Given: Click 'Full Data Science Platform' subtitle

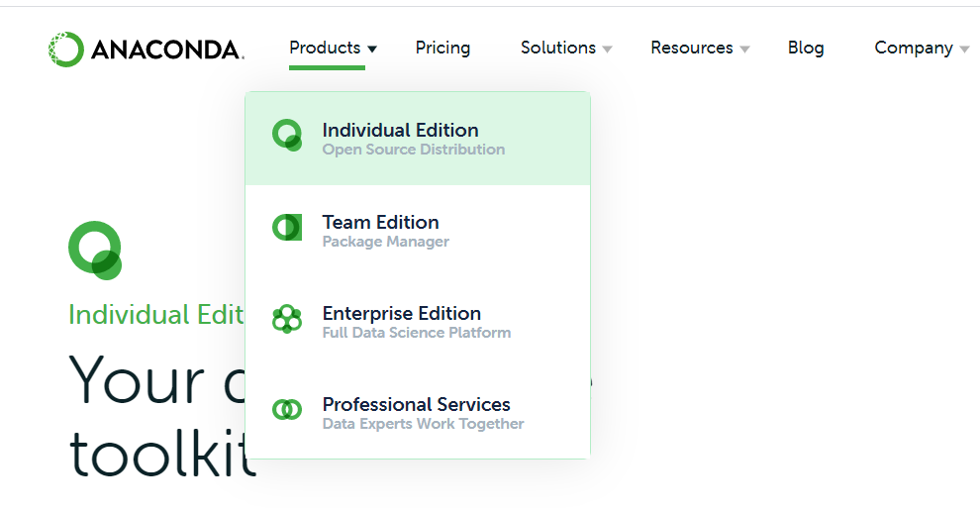Looking at the screenshot, I should click(x=417, y=333).
